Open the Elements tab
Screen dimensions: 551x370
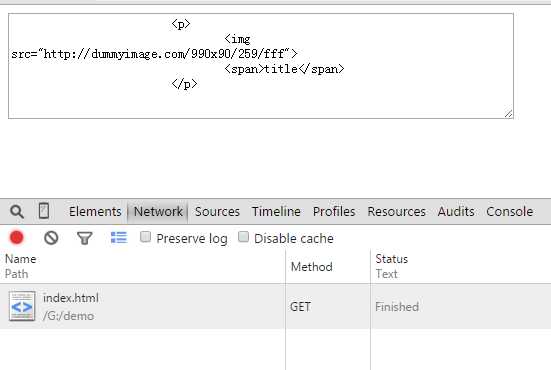95,212
